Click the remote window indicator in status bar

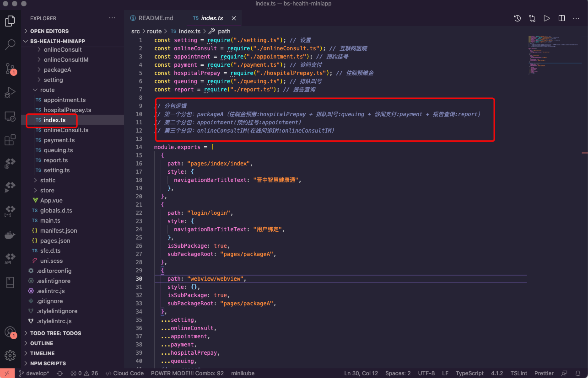[7, 373]
